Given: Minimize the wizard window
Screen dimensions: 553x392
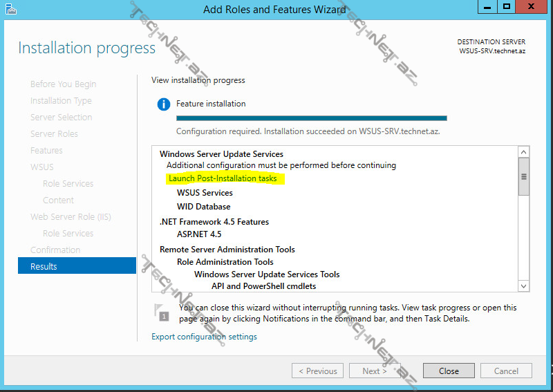Looking at the screenshot, I should coord(487,7).
